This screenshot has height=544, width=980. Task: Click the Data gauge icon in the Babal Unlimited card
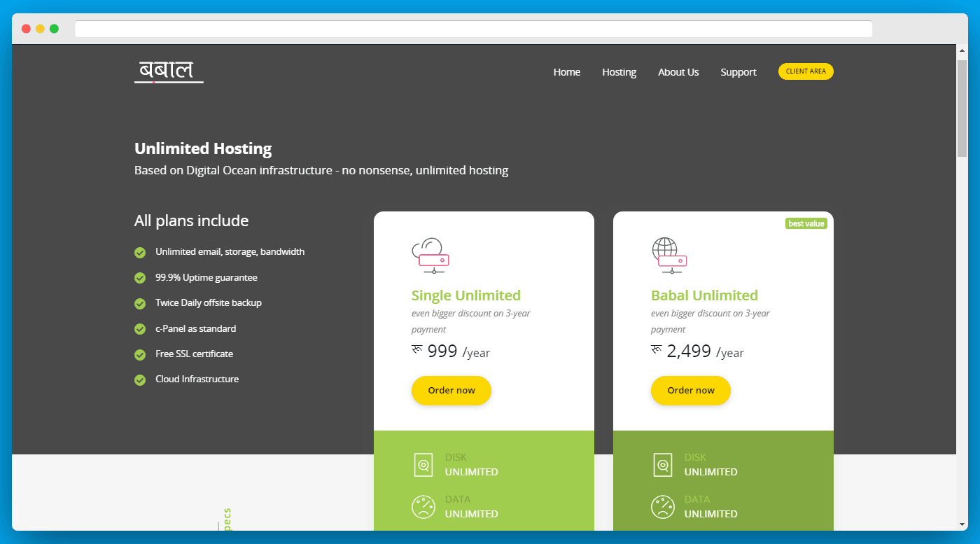[662, 506]
